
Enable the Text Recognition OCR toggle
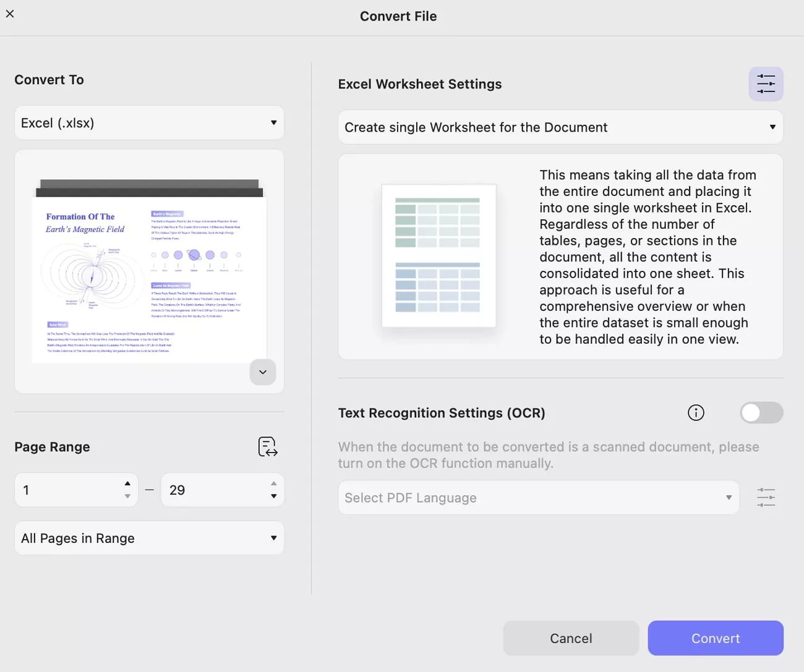tap(761, 413)
